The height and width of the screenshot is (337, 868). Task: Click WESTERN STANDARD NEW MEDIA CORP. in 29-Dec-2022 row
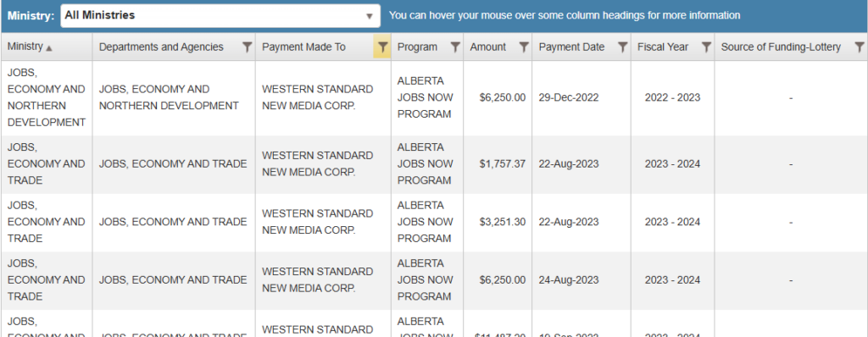coord(317,97)
